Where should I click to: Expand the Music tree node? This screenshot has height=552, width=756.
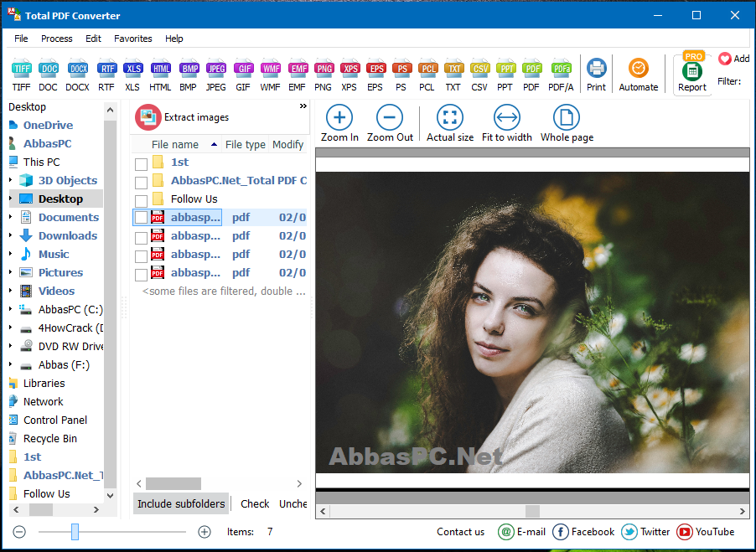point(11,253)
